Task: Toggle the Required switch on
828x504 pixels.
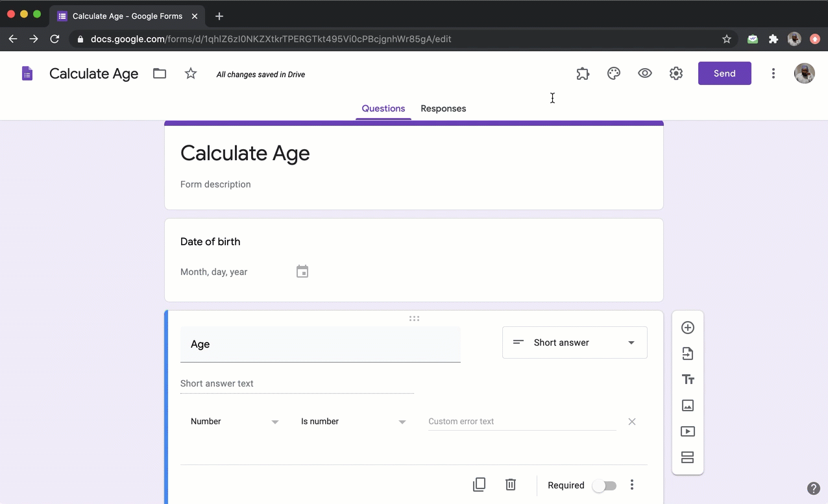Action: 604,486
